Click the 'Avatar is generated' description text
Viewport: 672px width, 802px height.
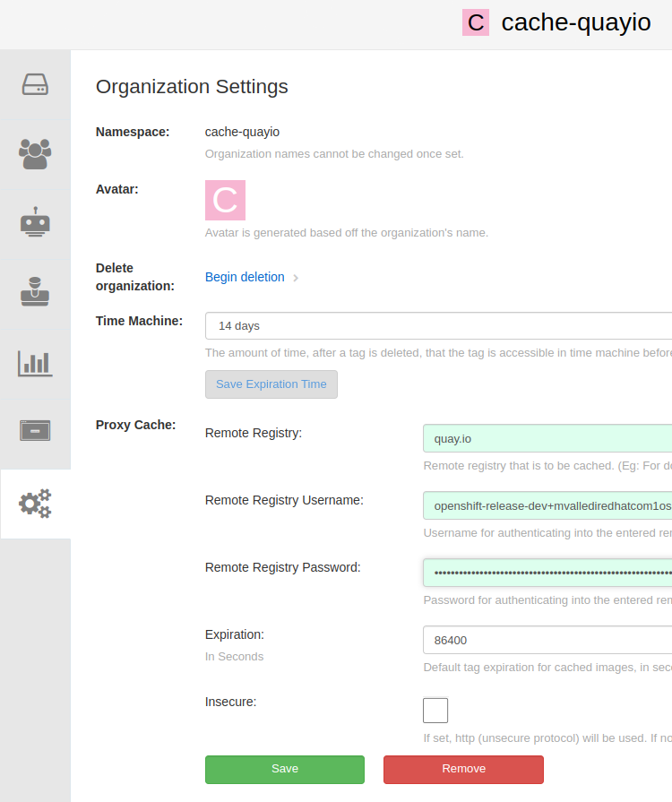[346, 233]
